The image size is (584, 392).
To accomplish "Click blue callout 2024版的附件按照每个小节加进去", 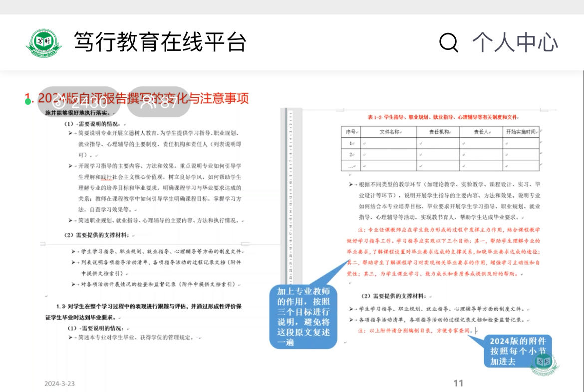I will (x=518, y=351).
